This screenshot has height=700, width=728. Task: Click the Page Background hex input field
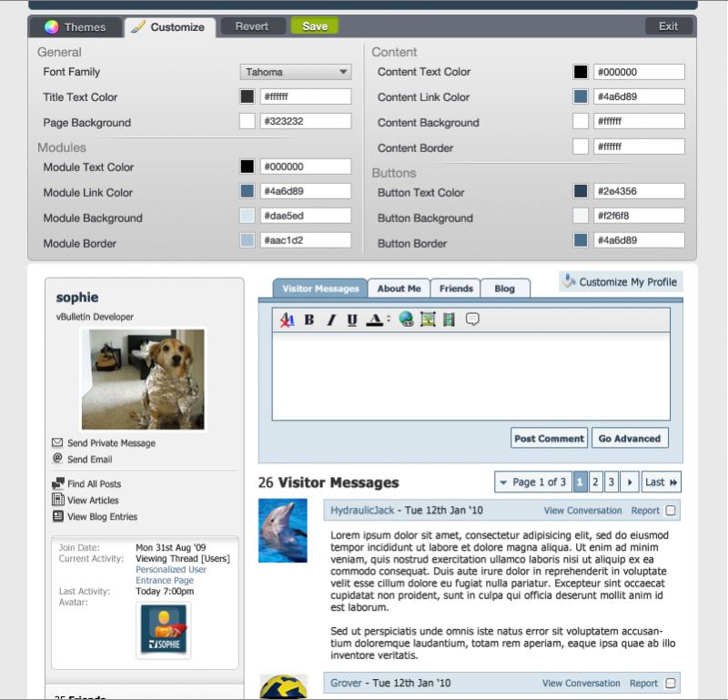tap(305, 122)
